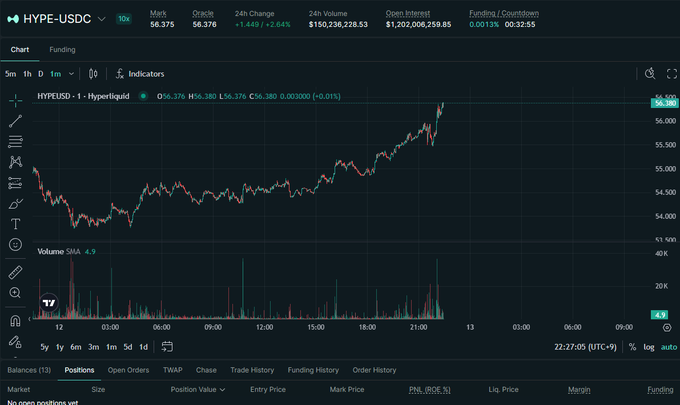Click the TradingView logo
This screenshot has height=405, width=680.
click(49, 303)
